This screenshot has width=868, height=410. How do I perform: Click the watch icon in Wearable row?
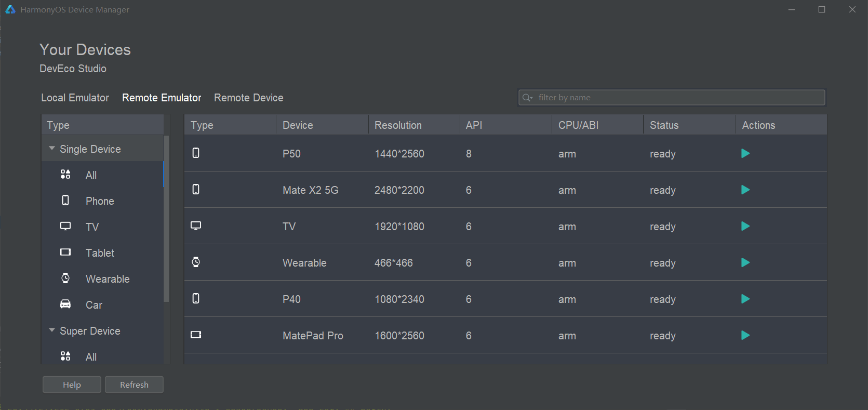(196, 262)
